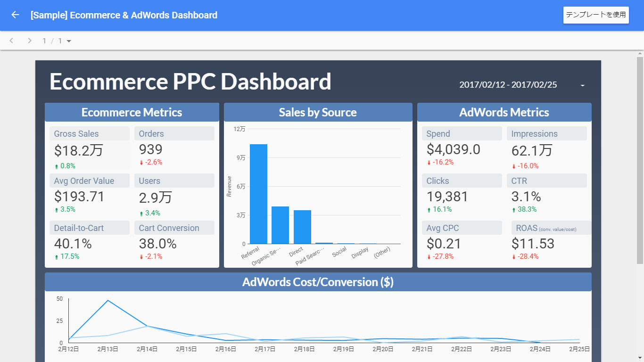
Task: Click the page indicator 1 / 1
Action: coord(52,41)
